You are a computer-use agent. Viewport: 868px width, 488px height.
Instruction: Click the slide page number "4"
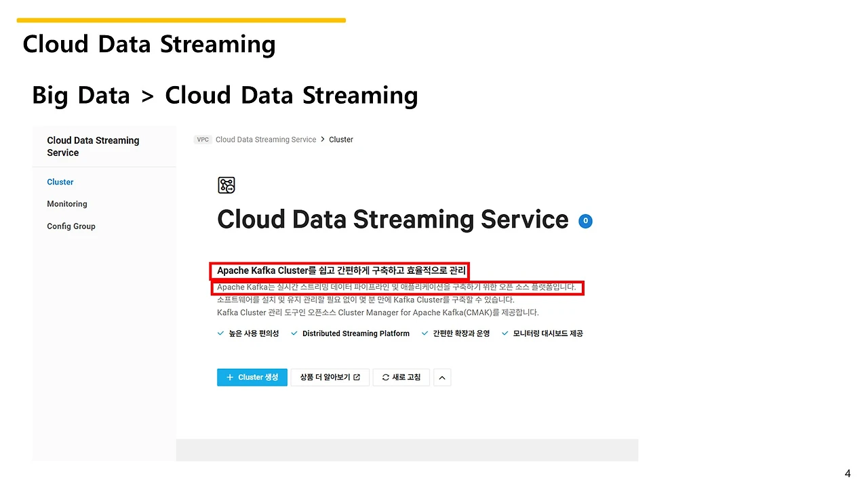848,474
